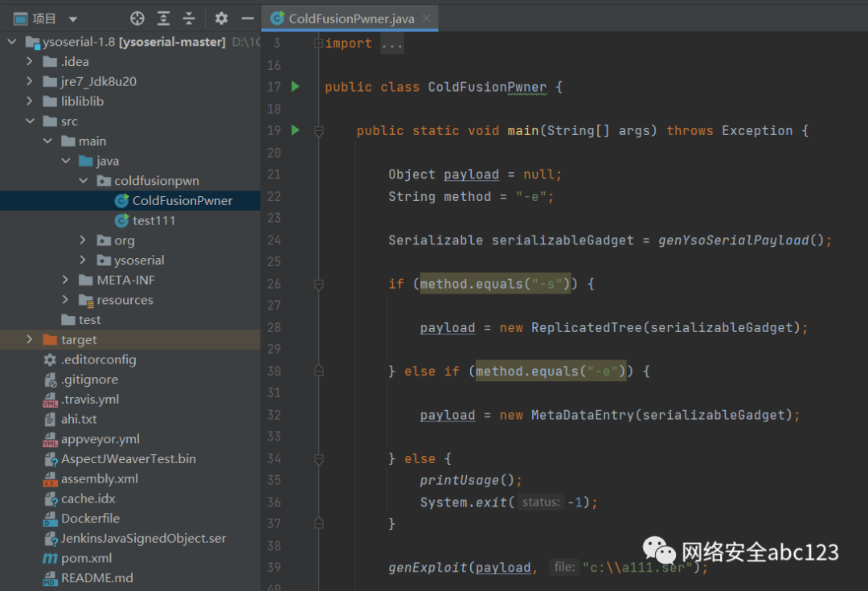Open the project view dropdown arrow
Screen dimensions: 868x591
[73, 19]
